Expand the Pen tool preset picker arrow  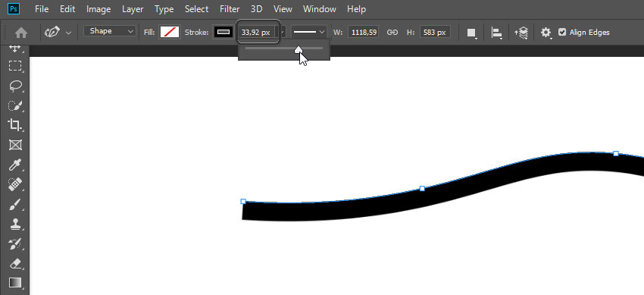[x=68, y=33]
